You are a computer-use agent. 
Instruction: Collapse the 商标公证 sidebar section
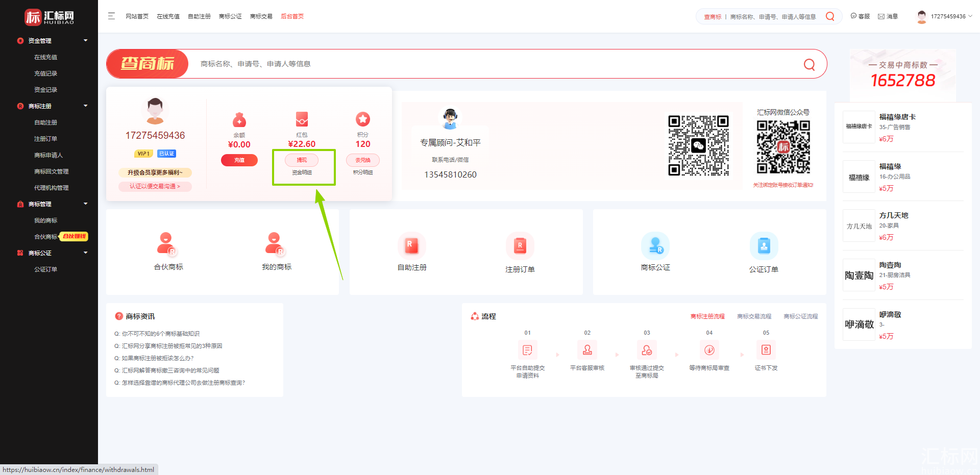click(x=86, y=253)
